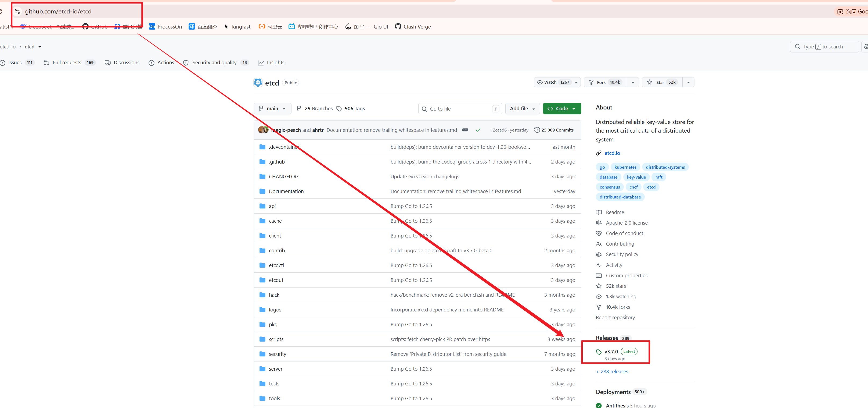Image resolution: width=868 pixels, height=408 pixels.
Task: View the 25,009 Commits history
Action: pyautogui.click(x=554, y=130)
